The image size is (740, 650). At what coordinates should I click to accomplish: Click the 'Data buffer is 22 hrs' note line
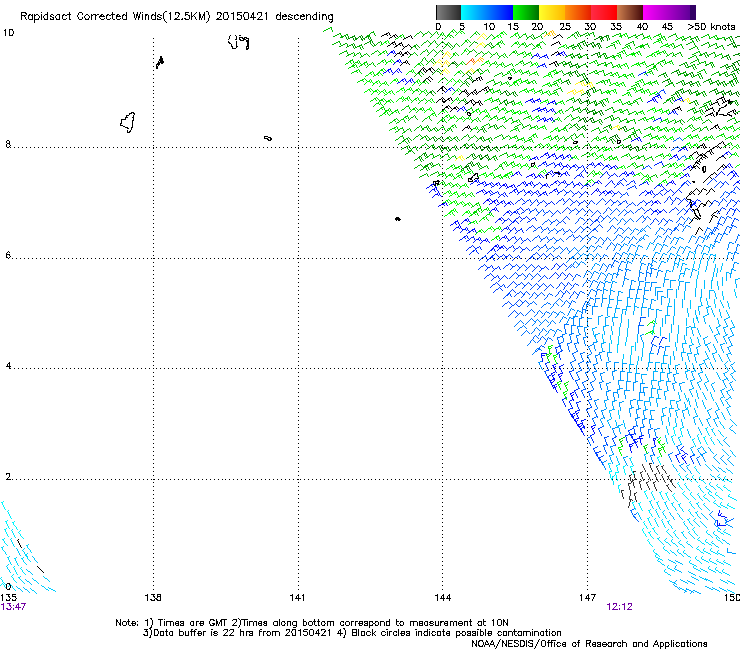point(352,633)
